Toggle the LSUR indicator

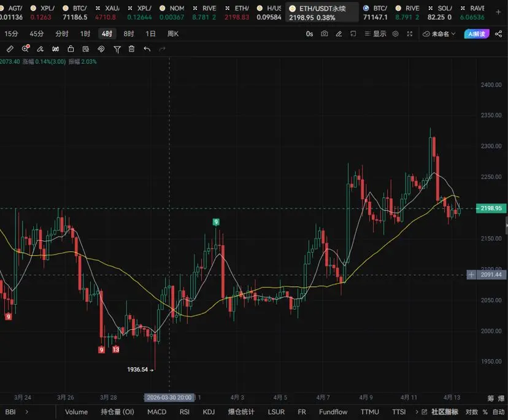click(x=276, y=412)
